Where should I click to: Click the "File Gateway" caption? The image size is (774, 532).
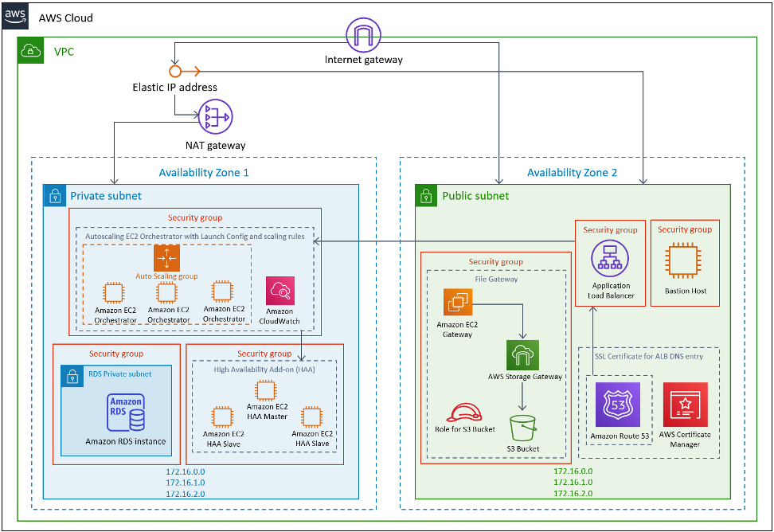497,280
